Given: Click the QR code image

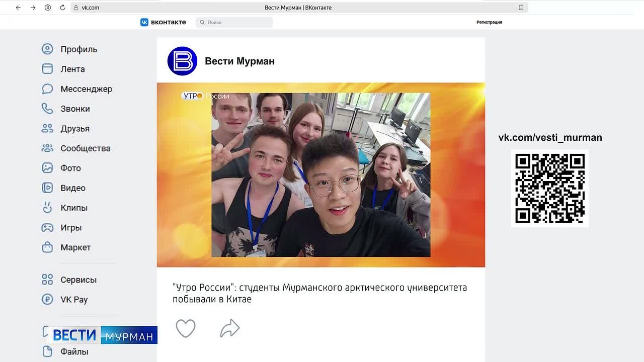Looking at the screenshot, I should 550,189.
